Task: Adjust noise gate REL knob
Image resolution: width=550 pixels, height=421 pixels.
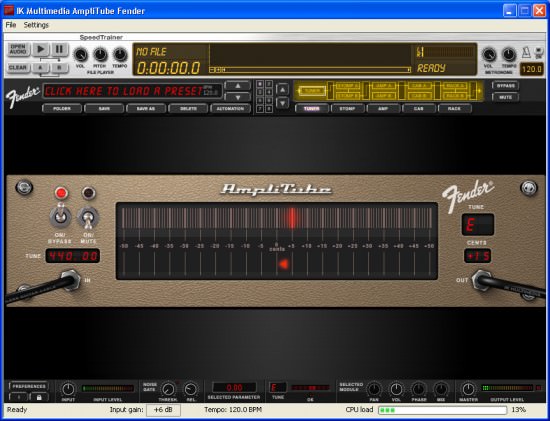Action: (191, 389)
